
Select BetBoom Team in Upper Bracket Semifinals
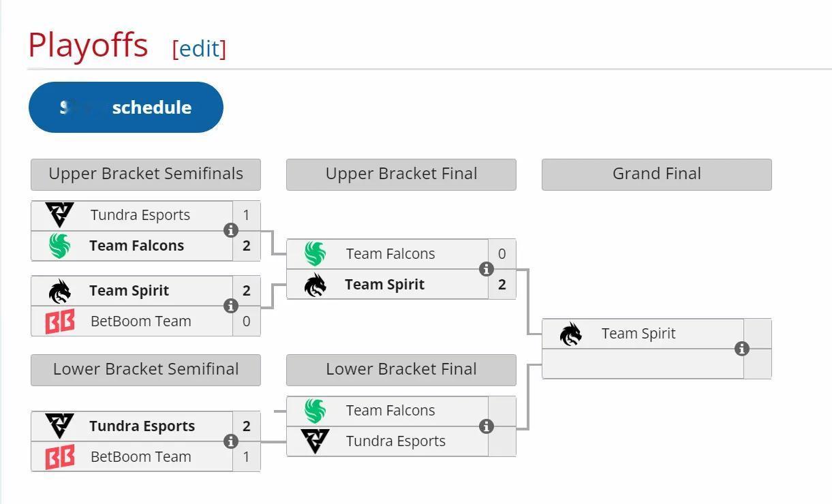[x=140, y=321]
